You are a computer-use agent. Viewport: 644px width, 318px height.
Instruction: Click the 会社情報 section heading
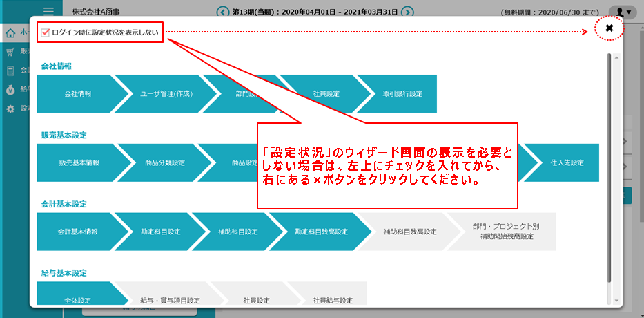pos(57,66)
